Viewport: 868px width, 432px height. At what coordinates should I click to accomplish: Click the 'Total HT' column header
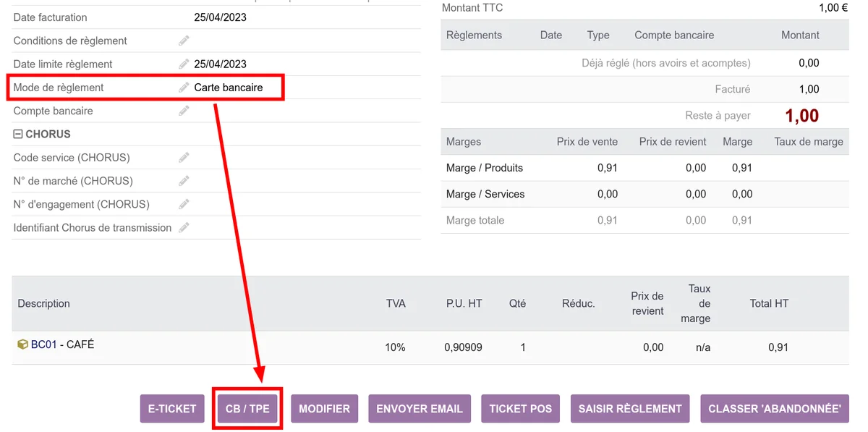point(769,304)
